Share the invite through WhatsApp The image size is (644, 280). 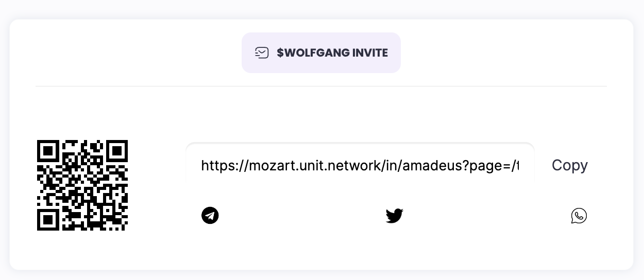point(579,216)
